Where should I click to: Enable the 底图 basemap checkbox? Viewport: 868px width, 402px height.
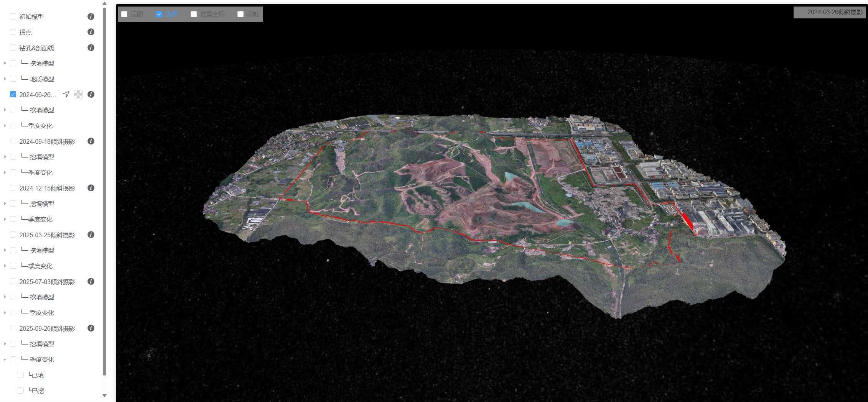click(x=124, y=14)
